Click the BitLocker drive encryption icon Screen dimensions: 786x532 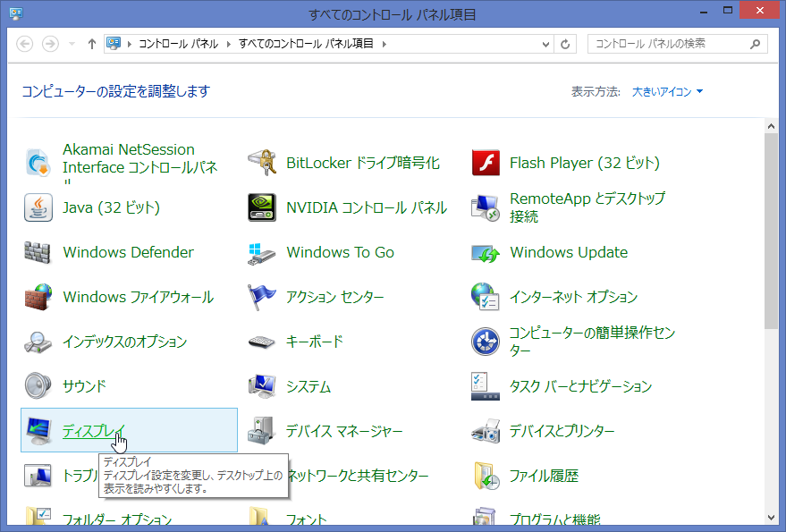click(x=262, y=163)
